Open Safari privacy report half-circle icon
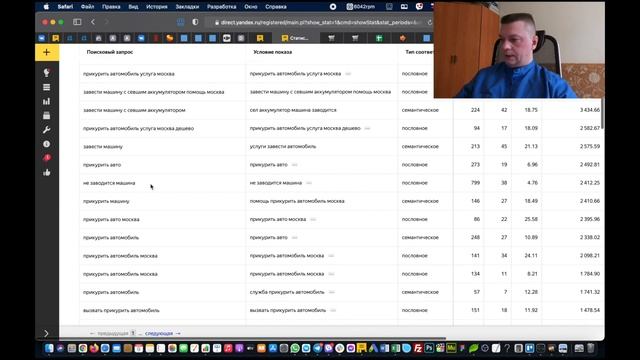640x360 pixels. [195, 22]
